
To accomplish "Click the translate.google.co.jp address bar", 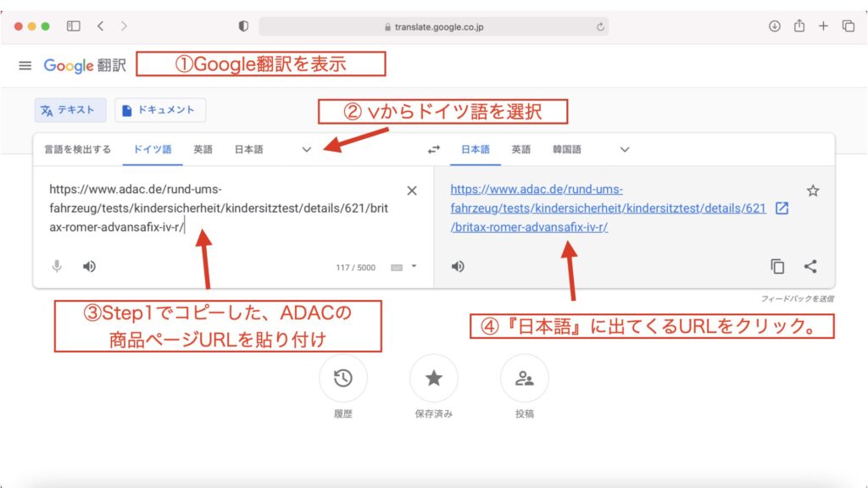I will click(433, 26).
